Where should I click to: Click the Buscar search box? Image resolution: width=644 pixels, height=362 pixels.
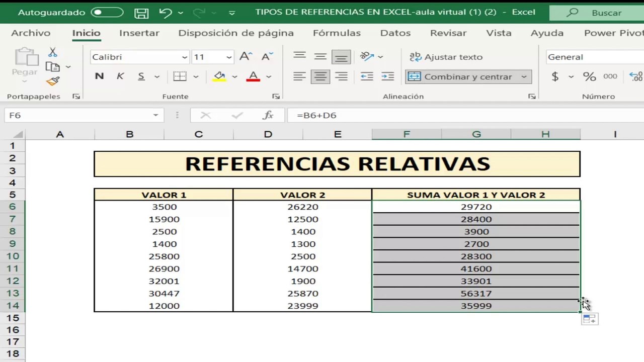(597, 13)
